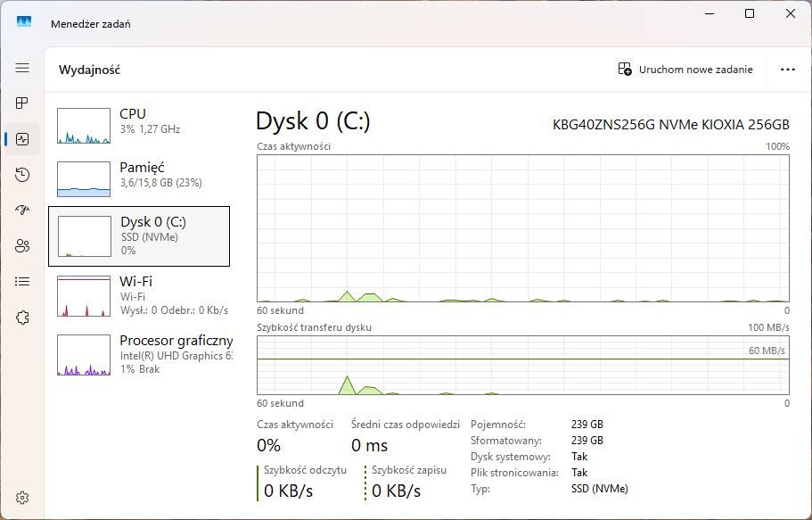Viewport: 812px width, 520px height.
Task: Open Task Manager settings gear
Action: coord(22,498)
